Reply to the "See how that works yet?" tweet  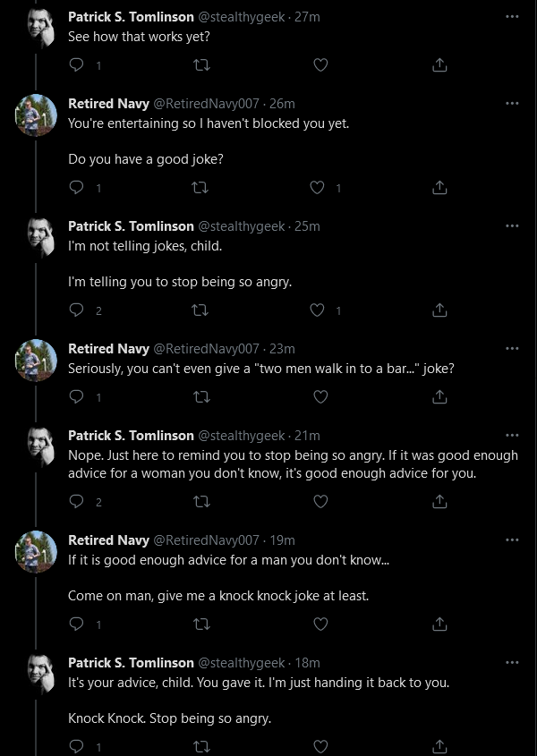click(x=77, y=64)
